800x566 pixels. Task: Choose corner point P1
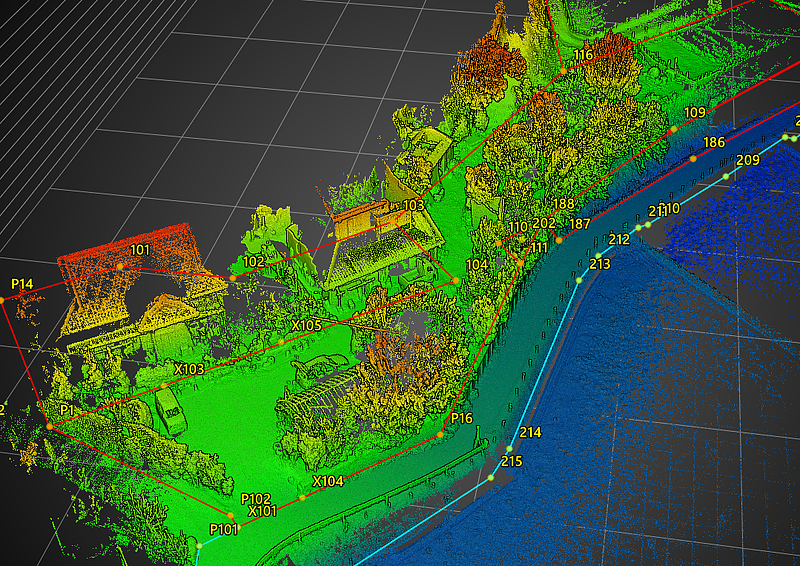pos(49,426)
